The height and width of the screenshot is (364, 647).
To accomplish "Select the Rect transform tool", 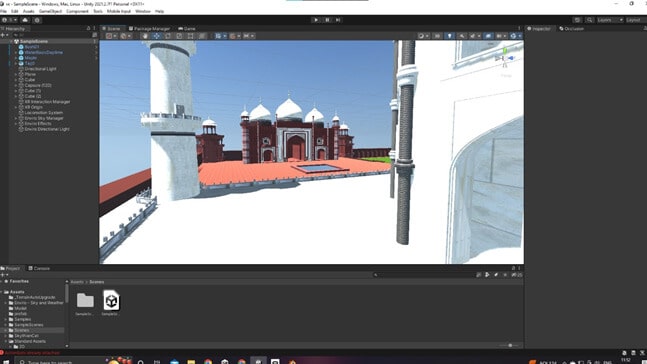I will (x=190, y=36).
